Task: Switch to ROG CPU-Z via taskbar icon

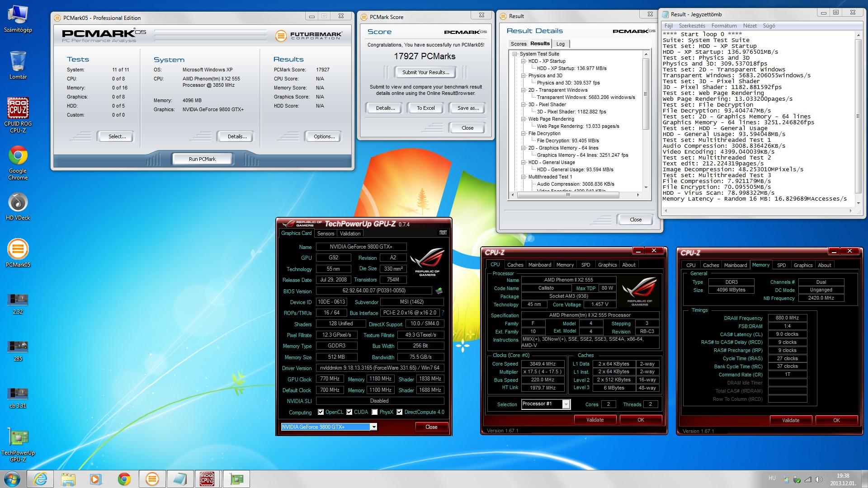Action: [x=208, y=479]
